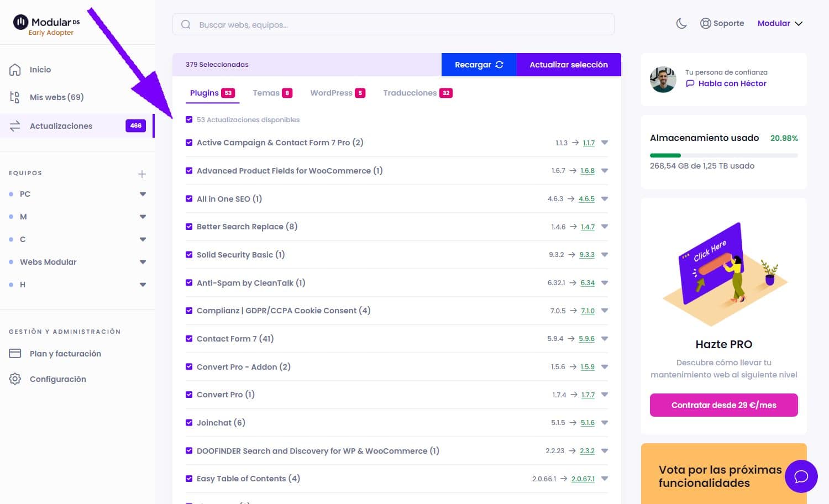The height and width of the screenshot is (504, 829).
Task: Click the Mis webs tree icon
Action: coord(15,97)
